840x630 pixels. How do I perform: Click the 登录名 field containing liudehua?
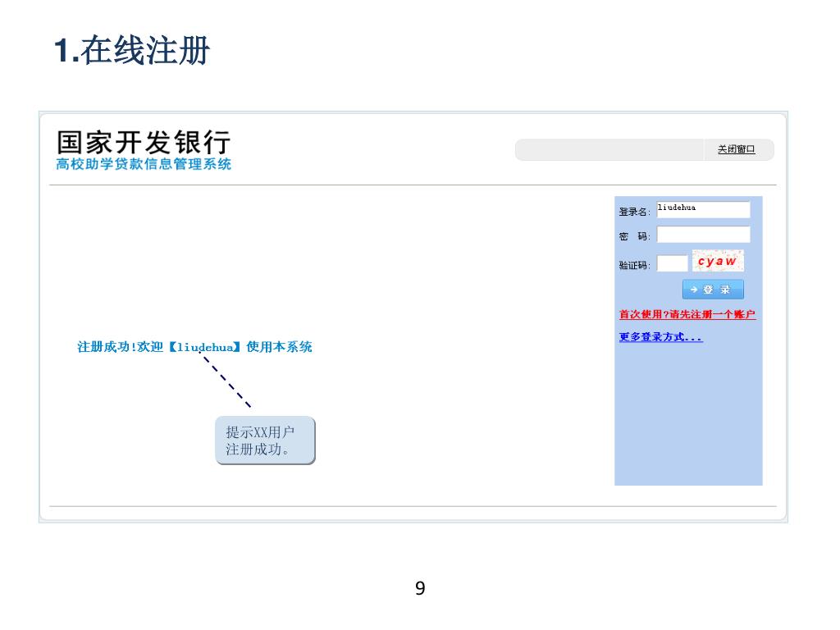pos(703,209)
